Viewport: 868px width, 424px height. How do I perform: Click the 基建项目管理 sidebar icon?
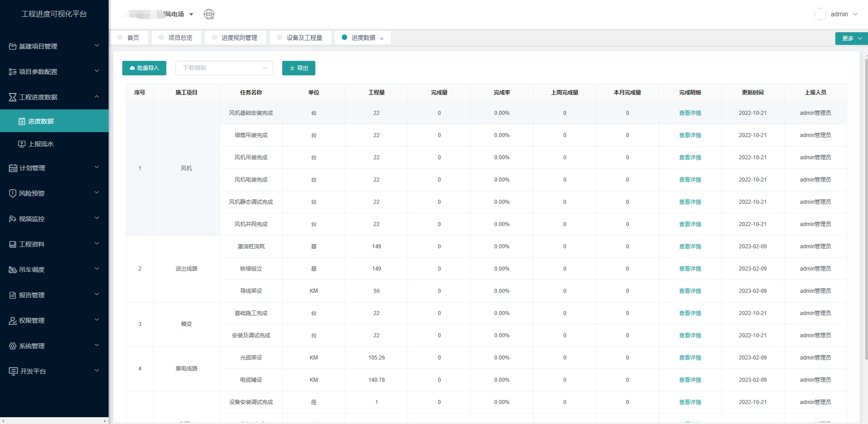pos(13,46)
